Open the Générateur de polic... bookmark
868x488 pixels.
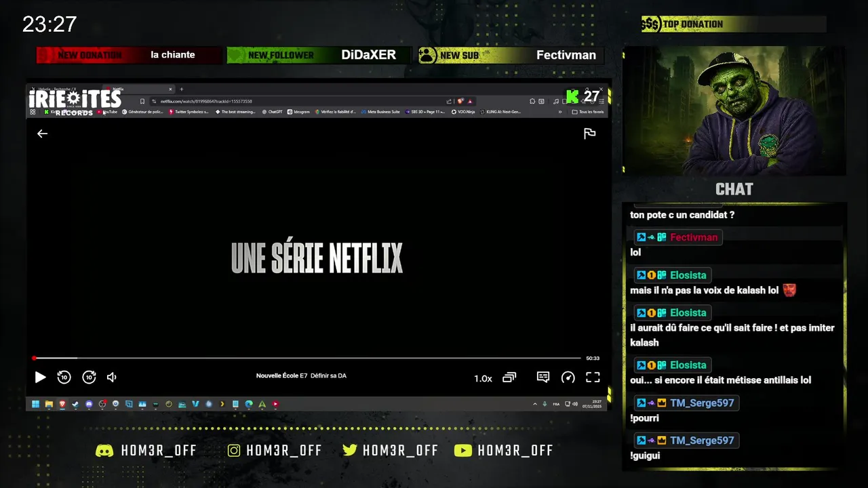click(143, 112)
